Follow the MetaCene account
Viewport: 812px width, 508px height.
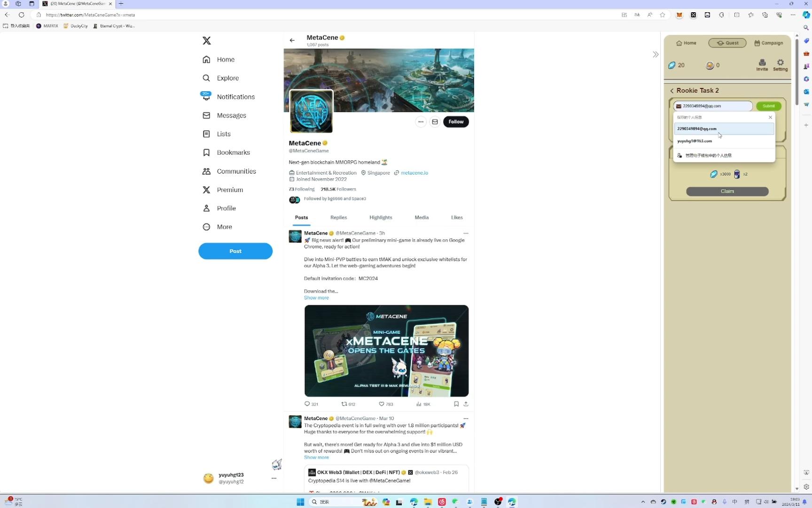click(456, 122)
